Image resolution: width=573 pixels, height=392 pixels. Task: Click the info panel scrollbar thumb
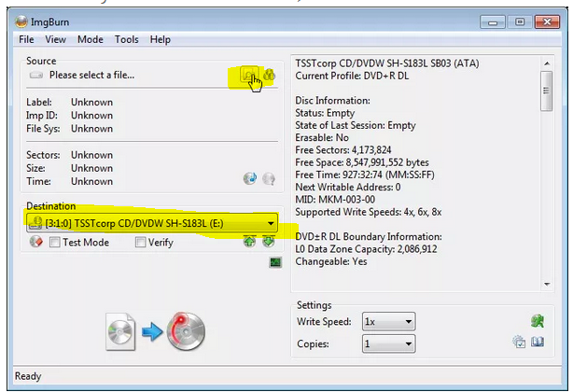[x=546, y=91]
